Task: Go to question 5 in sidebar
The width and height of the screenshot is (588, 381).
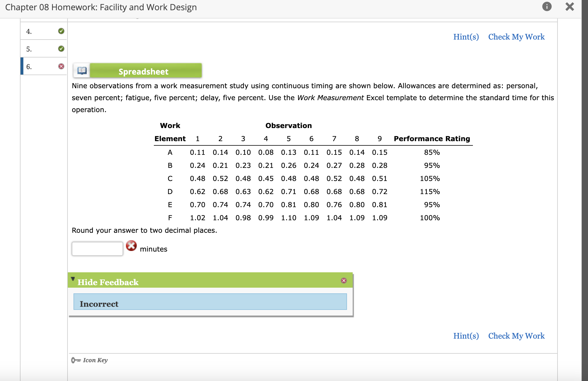Action: (29, 49)
